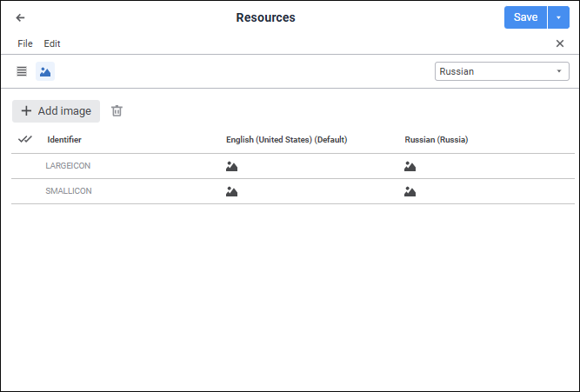The width and height of the screenshot is (580, 392).
Task: Click the delete trash icon
Action: [117, 111]
